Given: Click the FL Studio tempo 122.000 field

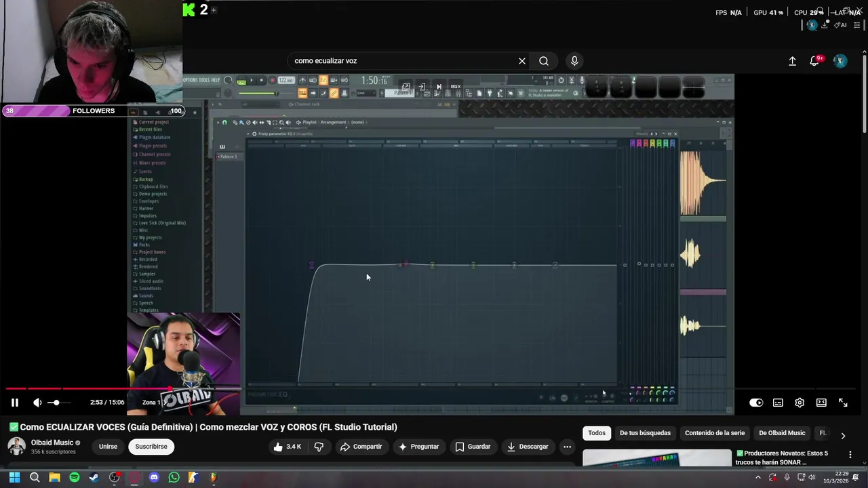Looking at the screenshot, I should point(286,80).
